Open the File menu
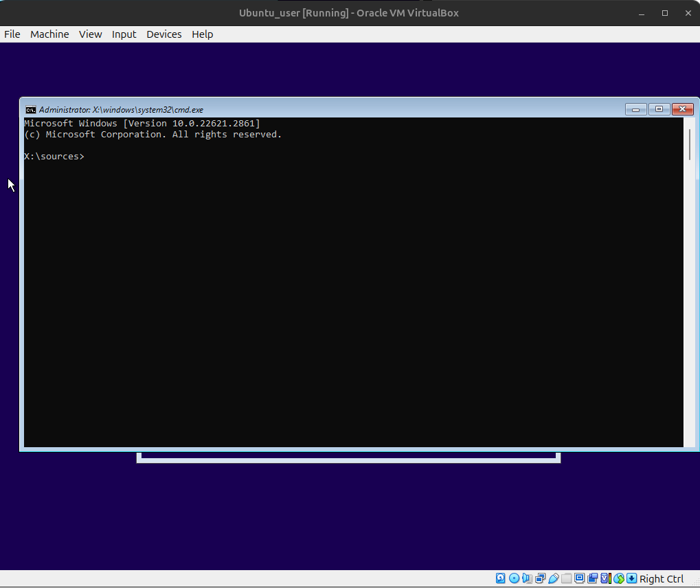Screen dimensions: 700x588 [x=12, y=34]
